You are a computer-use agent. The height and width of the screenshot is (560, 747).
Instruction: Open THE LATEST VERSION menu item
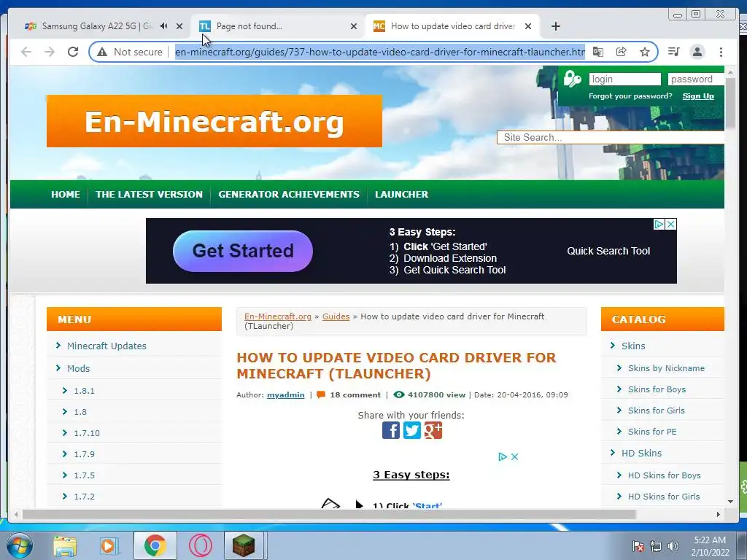[149, 194]
